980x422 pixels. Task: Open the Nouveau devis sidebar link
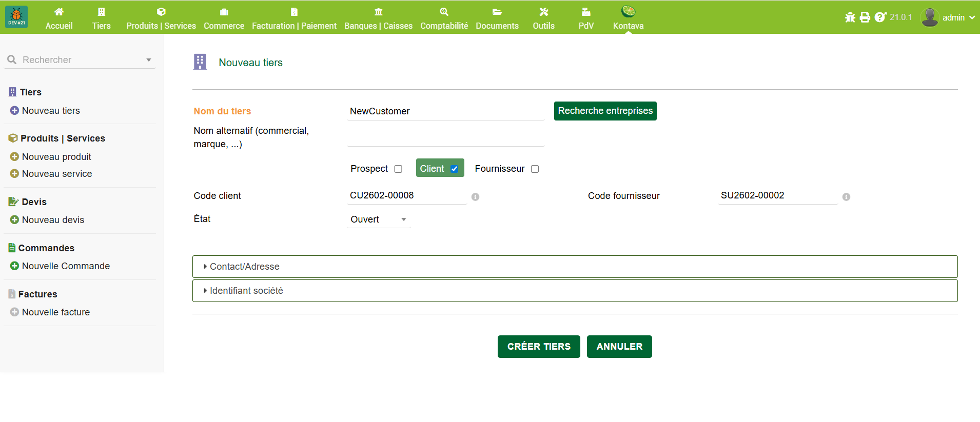tap(53, 220)
